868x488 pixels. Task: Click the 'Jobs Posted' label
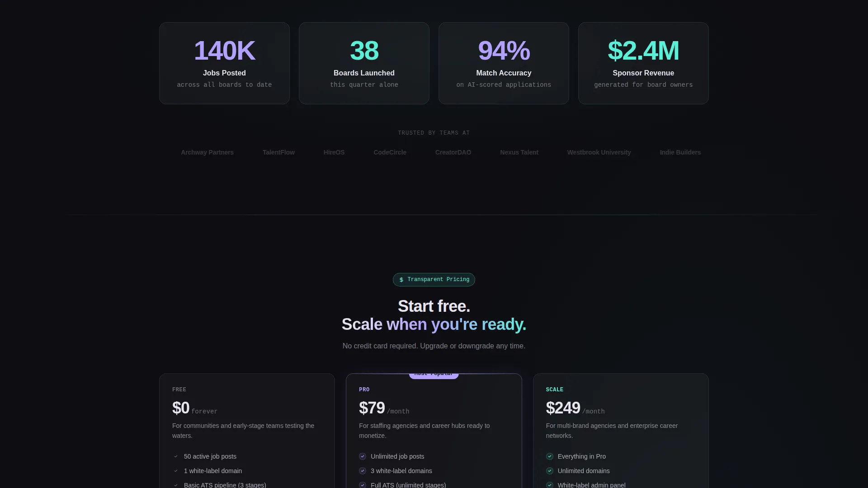point(224,73)
